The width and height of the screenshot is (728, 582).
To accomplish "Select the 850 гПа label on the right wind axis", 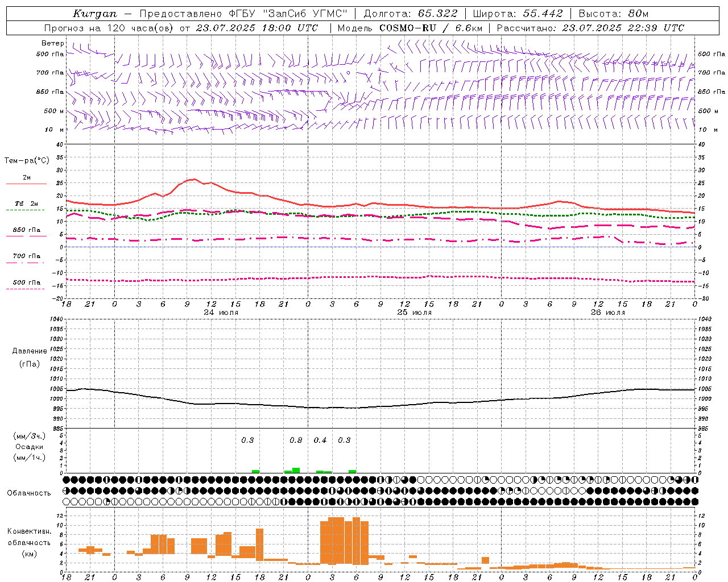I will click(712, 92).
